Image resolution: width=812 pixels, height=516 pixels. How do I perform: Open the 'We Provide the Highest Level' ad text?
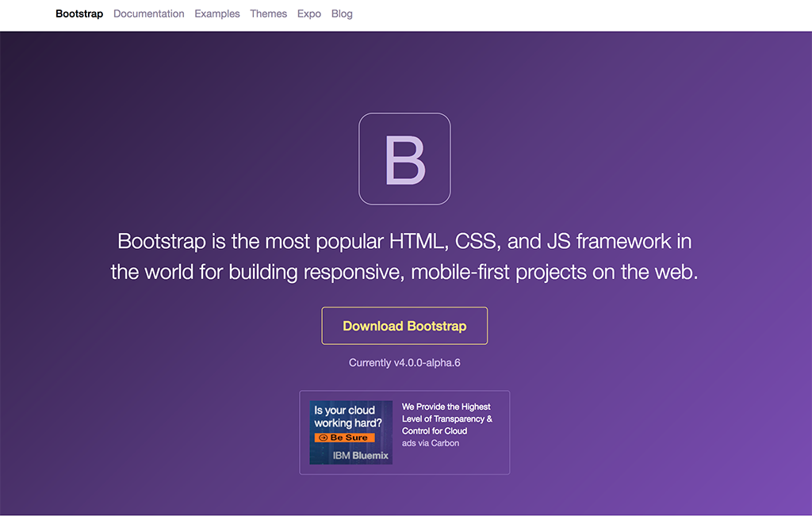(447, 419)
